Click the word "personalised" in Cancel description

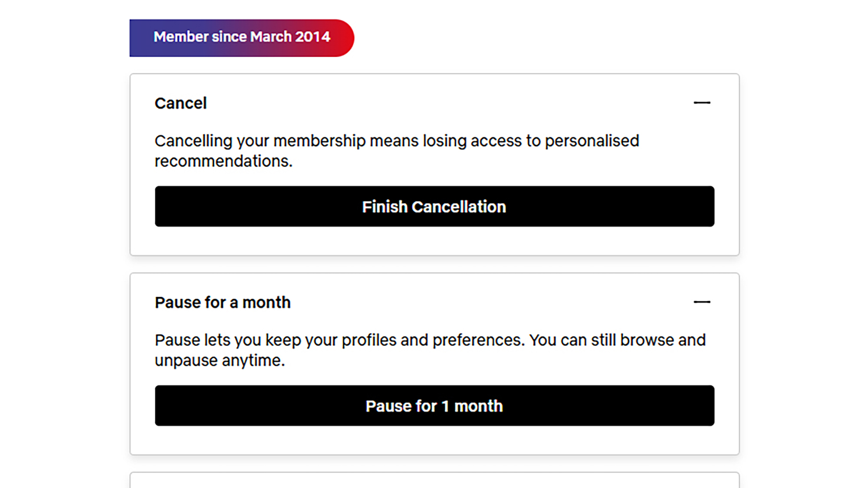coord(592,141)
